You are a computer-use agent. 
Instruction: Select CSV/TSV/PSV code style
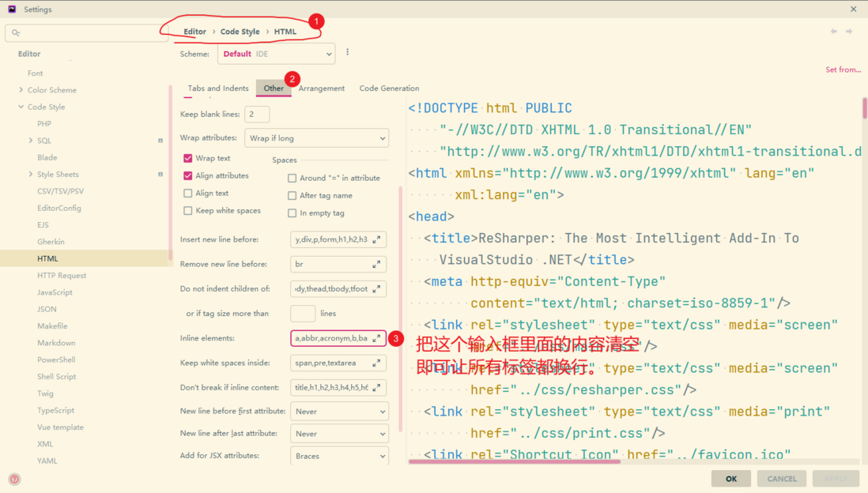[60, 191]
